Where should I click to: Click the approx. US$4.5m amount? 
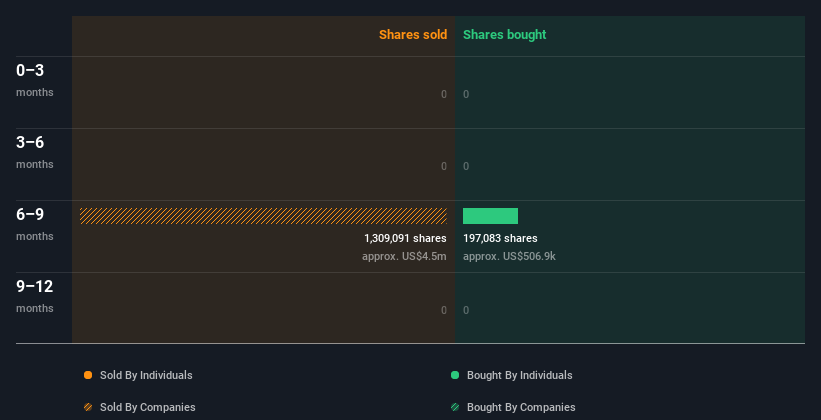[x=404, y=257]
